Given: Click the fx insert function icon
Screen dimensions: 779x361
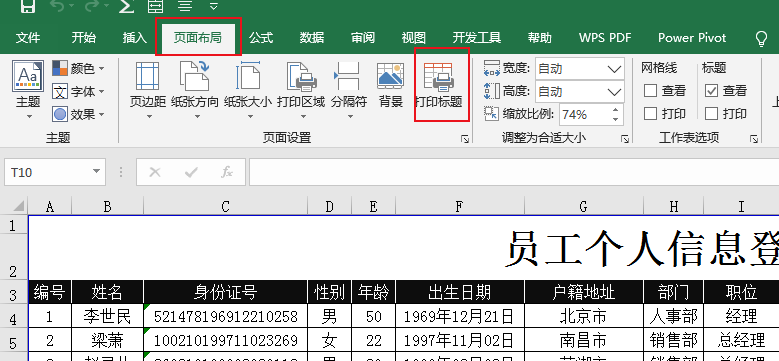Looking at the screenshot, I should click(x=227, y=172).
